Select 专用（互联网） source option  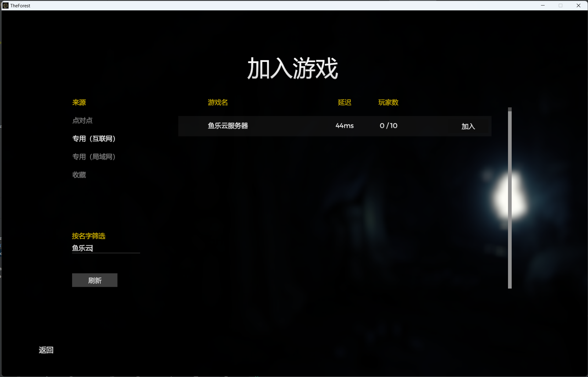pos(94,139)
